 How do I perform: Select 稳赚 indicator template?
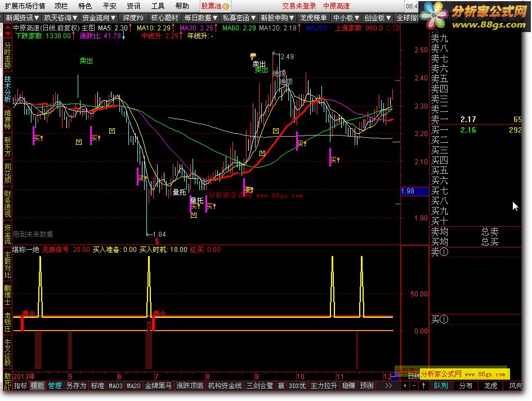click(348, 386)
